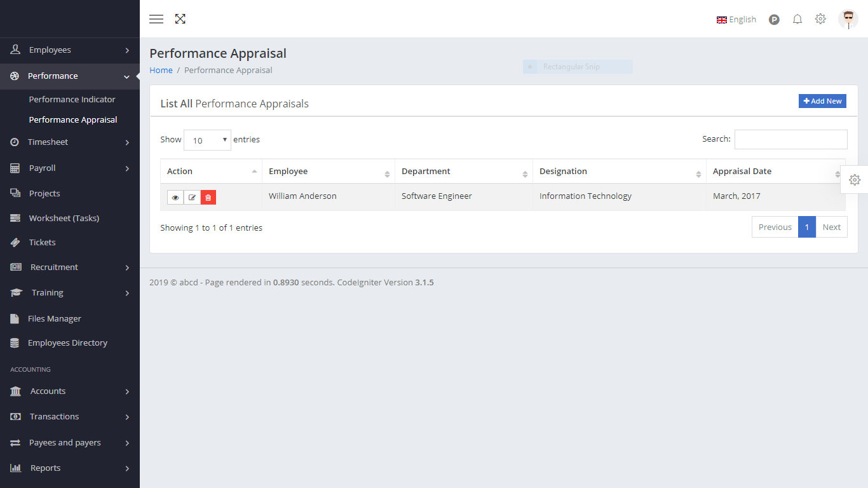This screenshot has height=488, width=868.
Task: Open the user avatar profile menu
Action: 848,20
